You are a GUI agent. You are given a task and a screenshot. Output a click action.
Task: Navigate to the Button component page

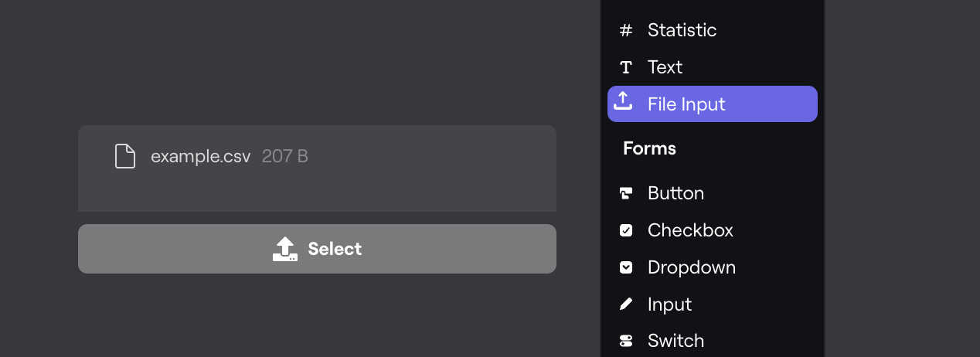click(x=675, y=193)
